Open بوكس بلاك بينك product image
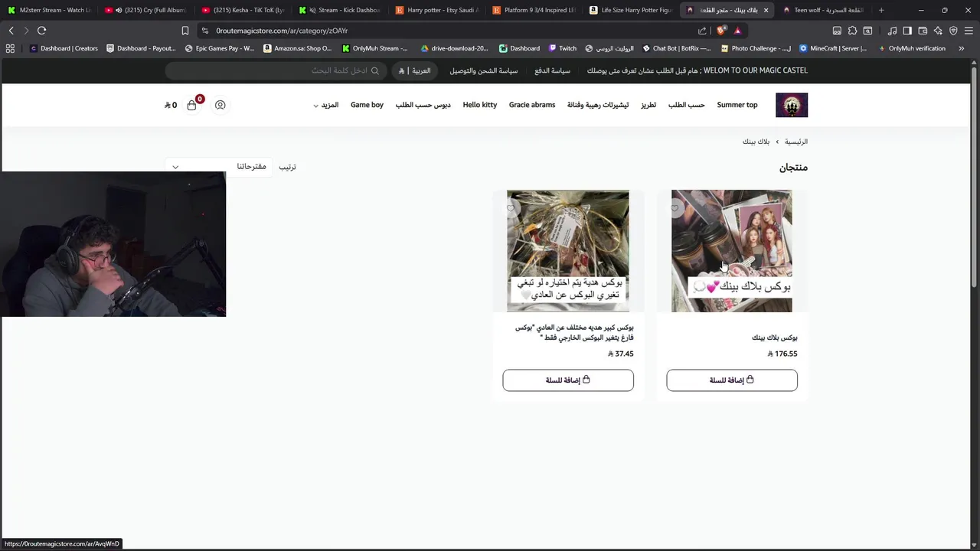The width and height of the screenshot is (980, 551). pyautogui.click(x=732, y=251)
